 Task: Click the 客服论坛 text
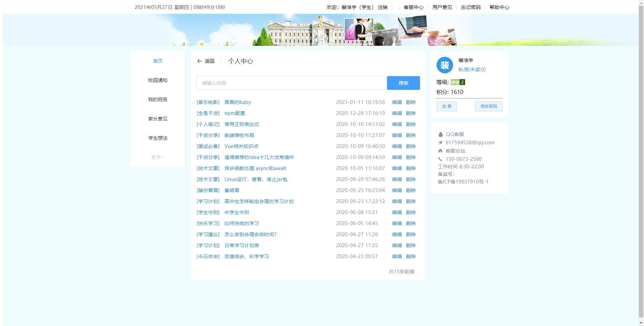[x=455, y=151]
